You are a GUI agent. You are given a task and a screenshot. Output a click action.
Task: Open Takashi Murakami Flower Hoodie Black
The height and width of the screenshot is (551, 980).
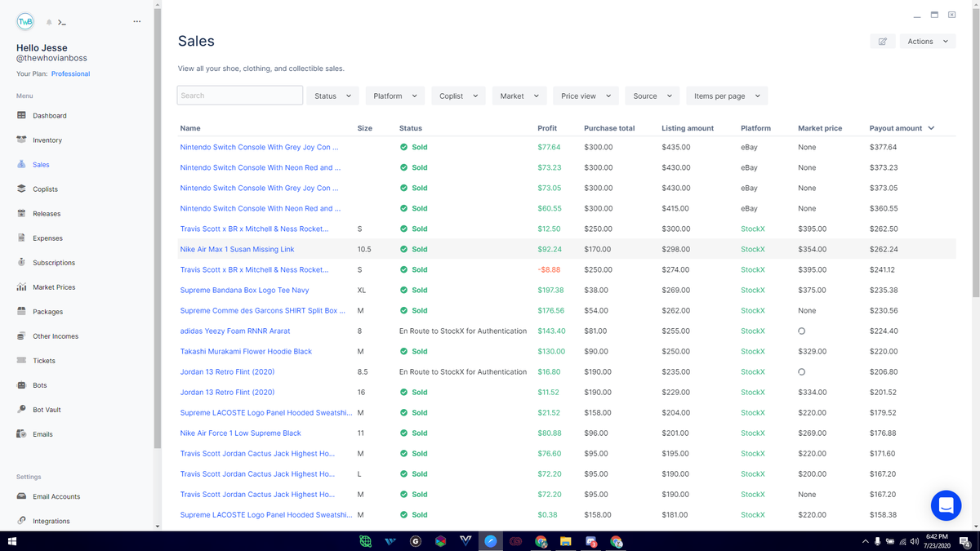click(246, 351)
